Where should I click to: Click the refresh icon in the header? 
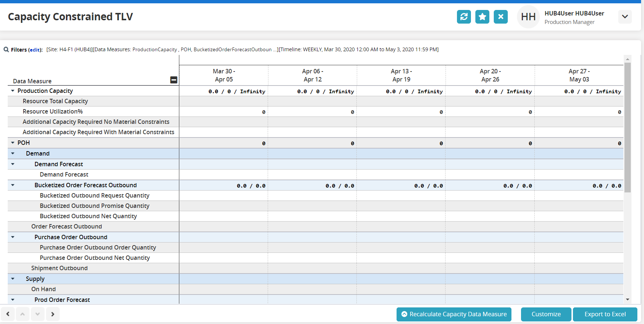(x=464, y=17)
